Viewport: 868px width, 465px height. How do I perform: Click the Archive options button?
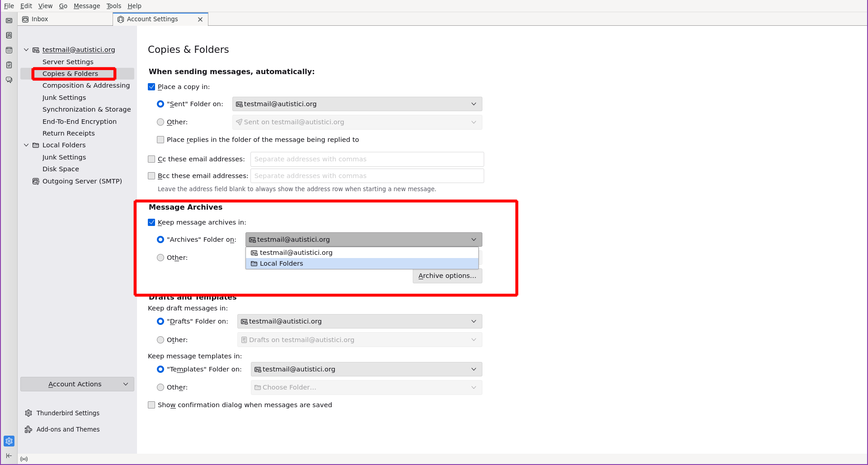[x=447, y=276]
